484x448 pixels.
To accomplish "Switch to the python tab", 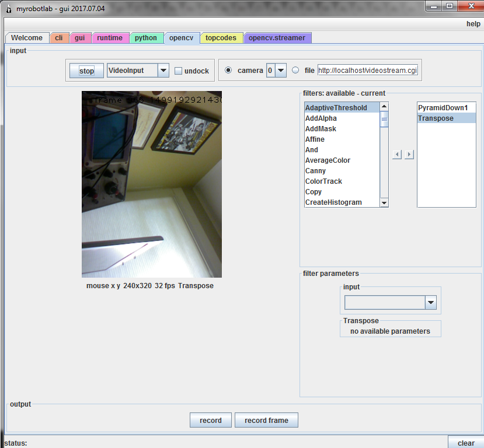I will pyautogui.click(x=146, y=38).
